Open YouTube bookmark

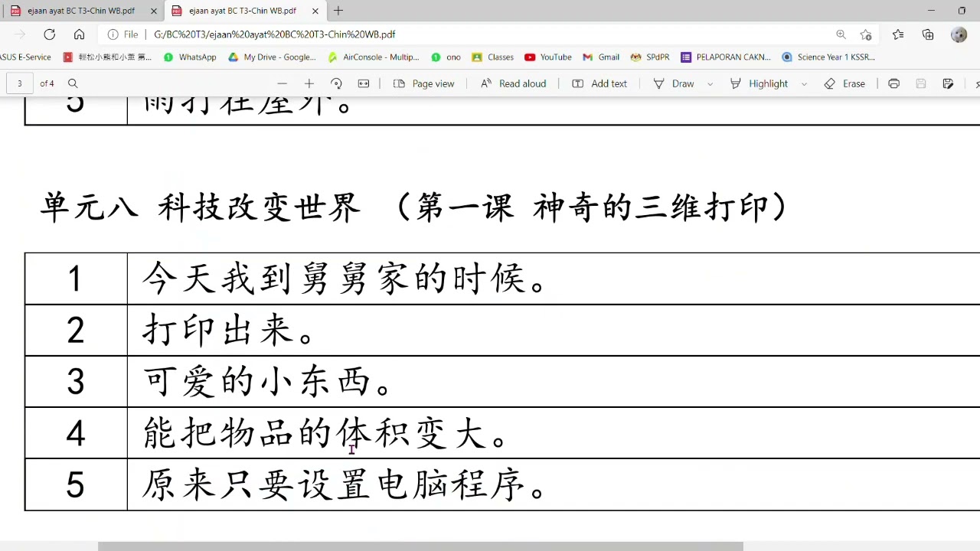pos(548,57)
